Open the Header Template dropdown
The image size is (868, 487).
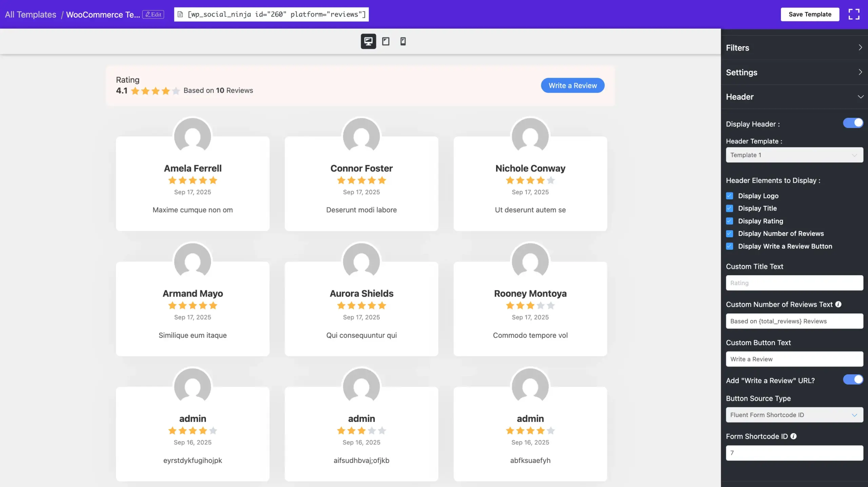tap(794, 155)
